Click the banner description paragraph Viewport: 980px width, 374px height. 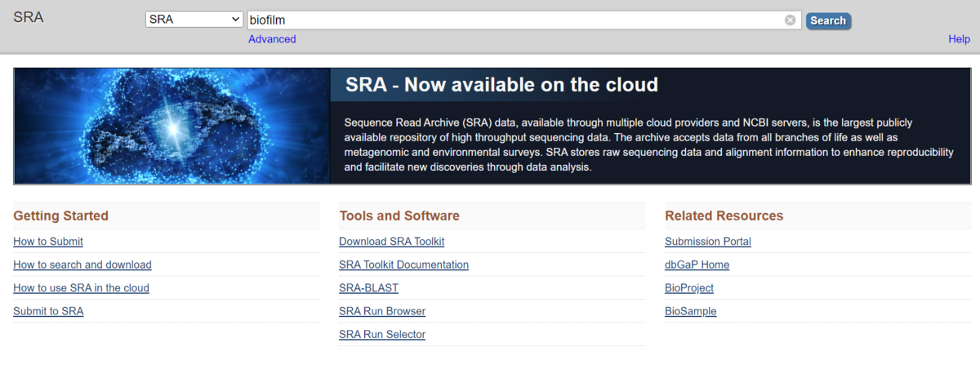click(x=649, y=145)
